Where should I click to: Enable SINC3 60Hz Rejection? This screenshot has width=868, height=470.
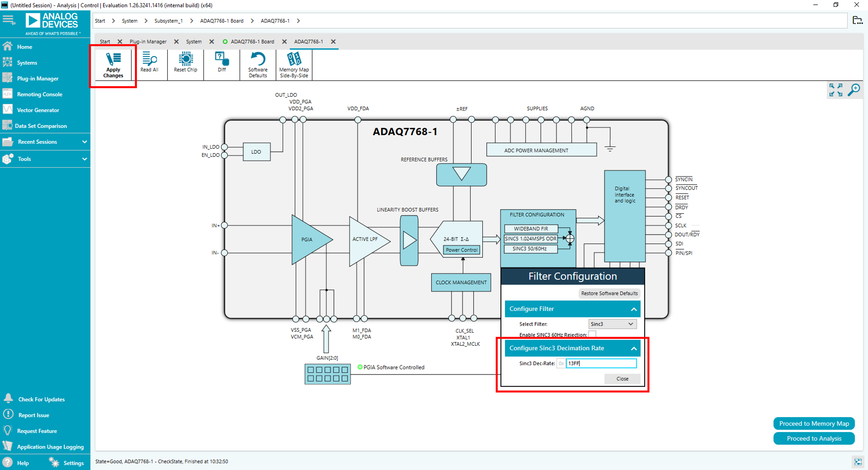592,334
